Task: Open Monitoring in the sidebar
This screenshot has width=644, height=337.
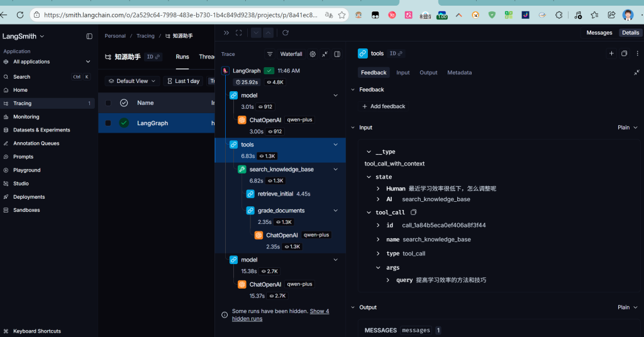Action: (x=47, y=116)
